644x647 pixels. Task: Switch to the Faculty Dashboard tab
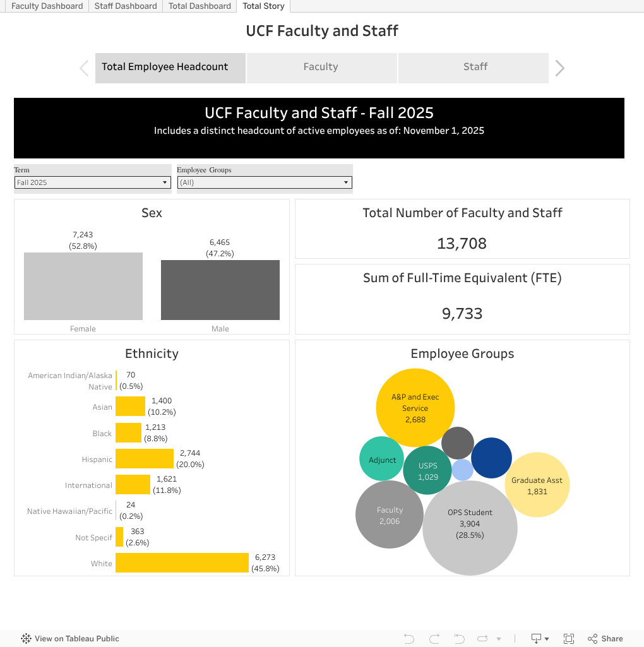click(46, 6)
